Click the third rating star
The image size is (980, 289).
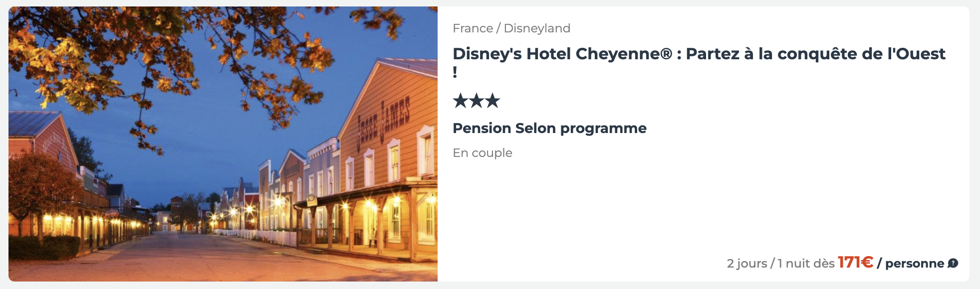492,101
